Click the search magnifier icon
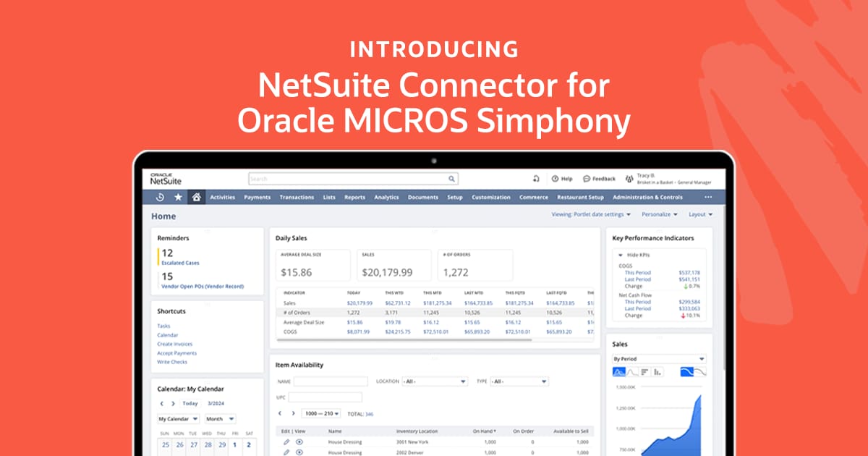The image size is (868, 456). click(452, 179)
